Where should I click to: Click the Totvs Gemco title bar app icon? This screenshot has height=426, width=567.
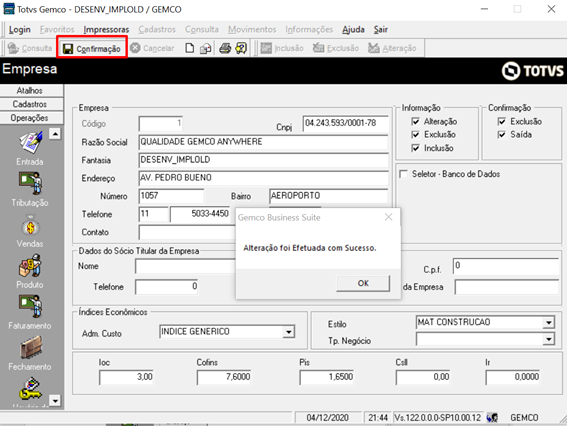click(x=9, y=9)
